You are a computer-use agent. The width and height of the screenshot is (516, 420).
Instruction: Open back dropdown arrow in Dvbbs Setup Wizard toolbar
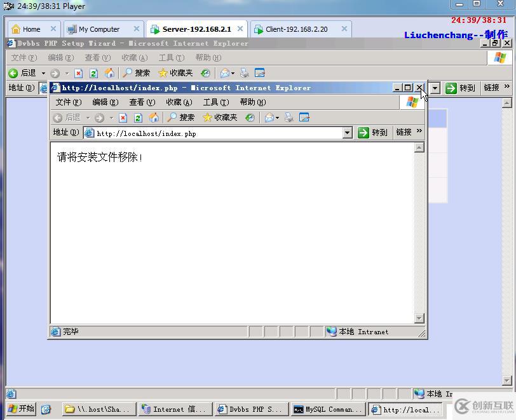coord(43,73)
